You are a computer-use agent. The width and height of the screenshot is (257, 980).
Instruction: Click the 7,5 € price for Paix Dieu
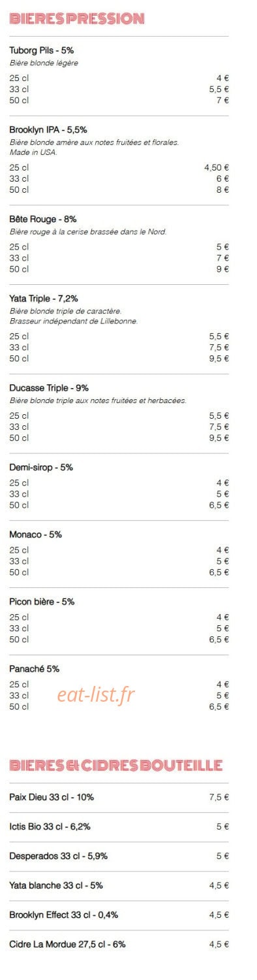click(x=219, y=797)
